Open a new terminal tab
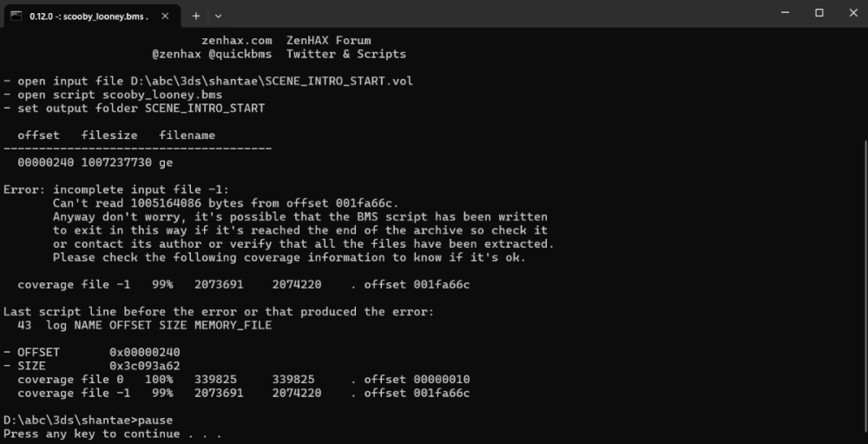The width and height of the screenshot is (868, 444). (x=196, y=16)
